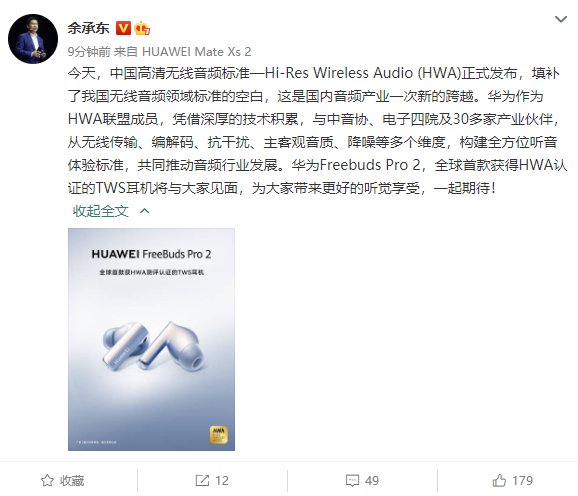Click the crown membership badge icon
The width and height of the screenshot is (578, 496).
[x=142, y=28]
